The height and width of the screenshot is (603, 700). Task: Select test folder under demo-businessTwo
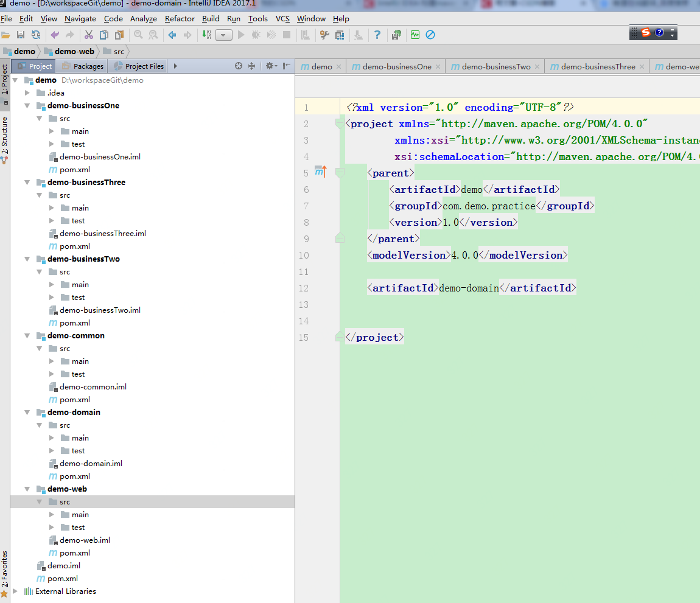78,298
